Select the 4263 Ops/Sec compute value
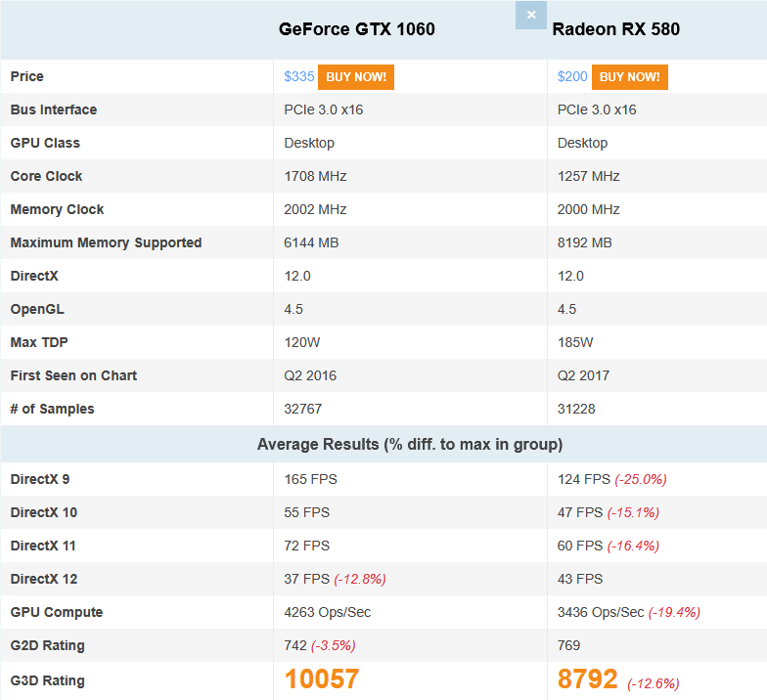Screen dimensions: 767x700 327,612
